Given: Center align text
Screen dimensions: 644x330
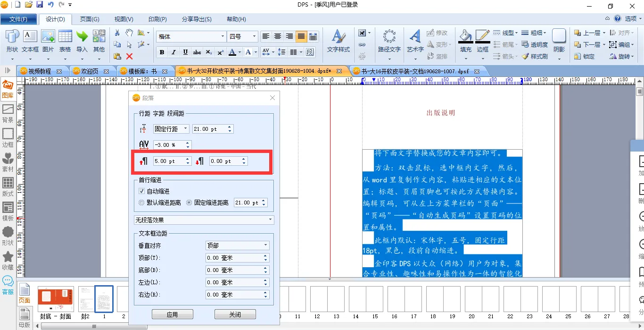Looking at the screenshot, I should point(278,36).
